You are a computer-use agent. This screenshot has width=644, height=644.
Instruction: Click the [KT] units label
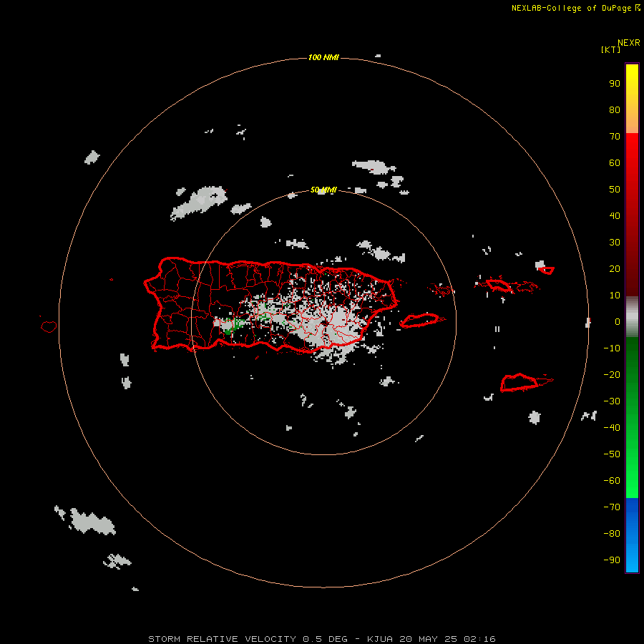tap(610, 49)
